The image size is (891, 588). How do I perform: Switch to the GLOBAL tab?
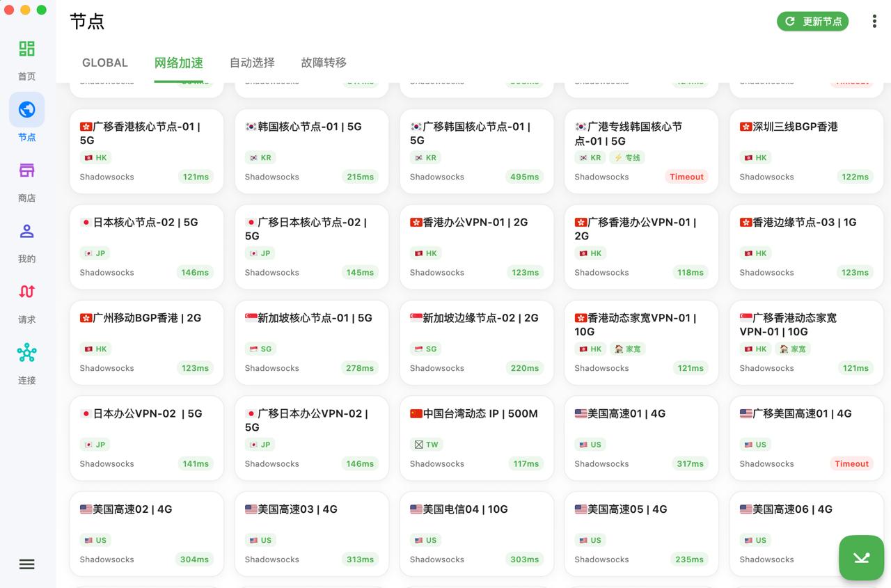point(104,63)
